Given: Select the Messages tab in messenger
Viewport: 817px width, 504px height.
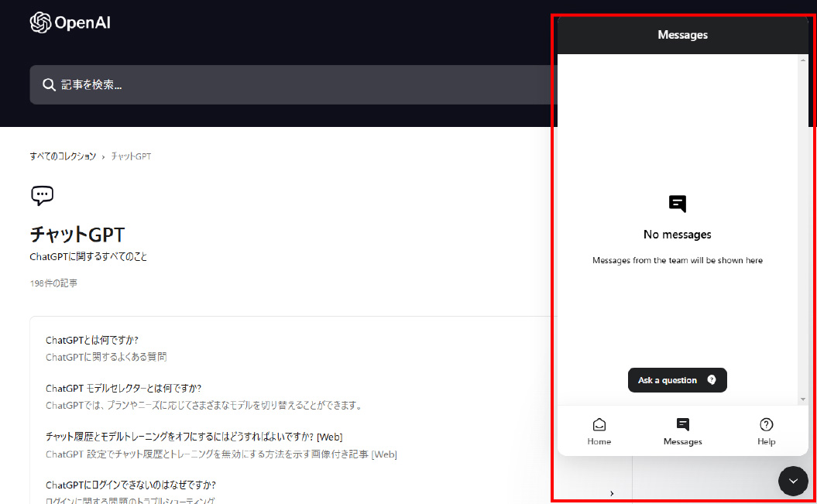Looking at the screenshot, I should pyautogui.click(x=682, y=432).
